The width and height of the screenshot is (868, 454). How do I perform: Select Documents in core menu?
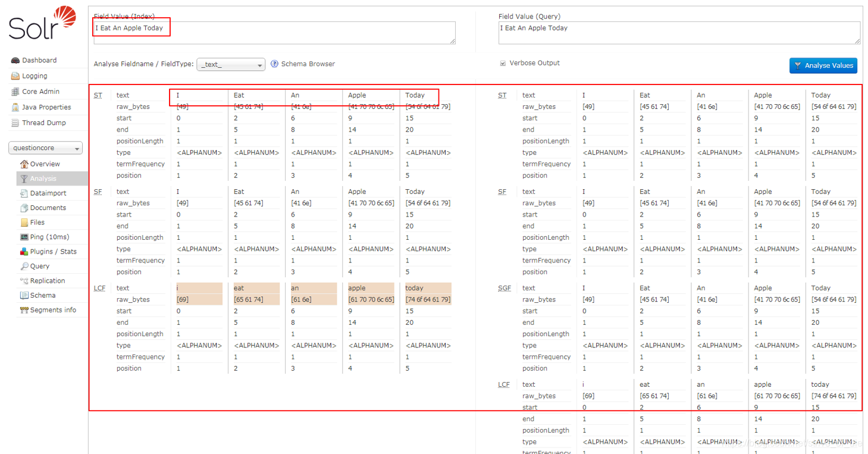[x=48, y=208]
